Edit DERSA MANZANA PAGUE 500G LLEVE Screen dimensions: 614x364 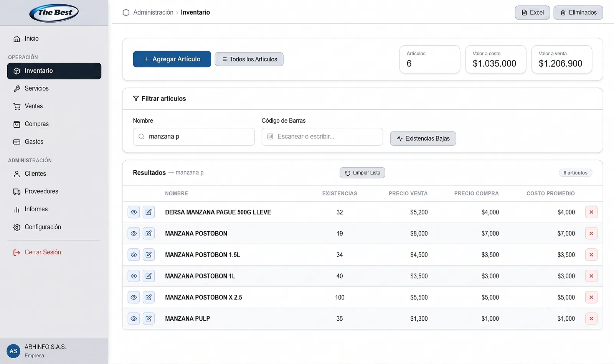[x=149, y=212]
